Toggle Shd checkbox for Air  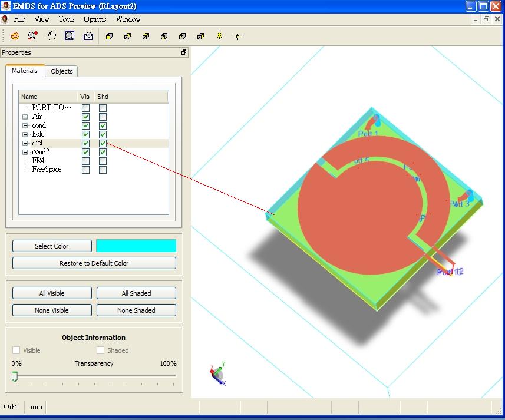pyautogui.click(x=103, y=117)
